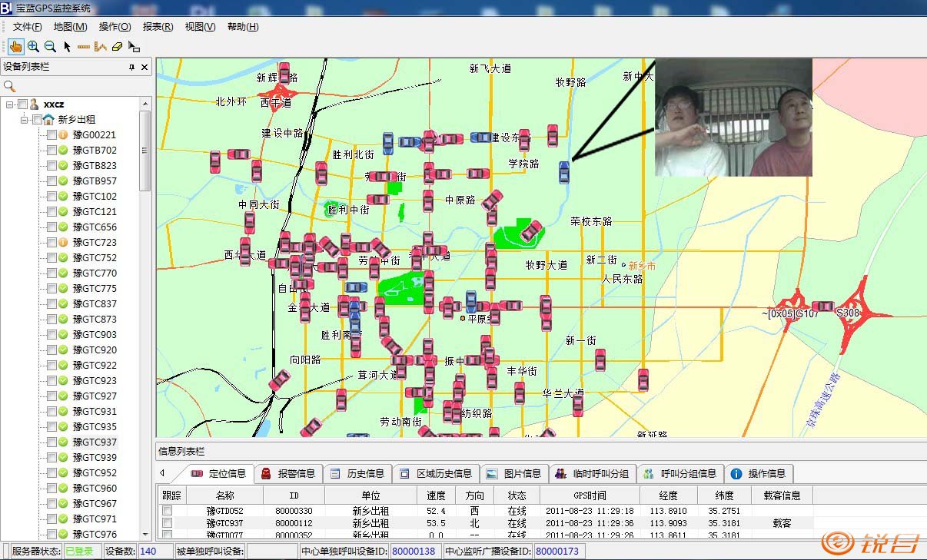This screenshot has width=927, height=560.
Task: Check the 新乡出租 group checkbox
Action: (x=37, y=119)
